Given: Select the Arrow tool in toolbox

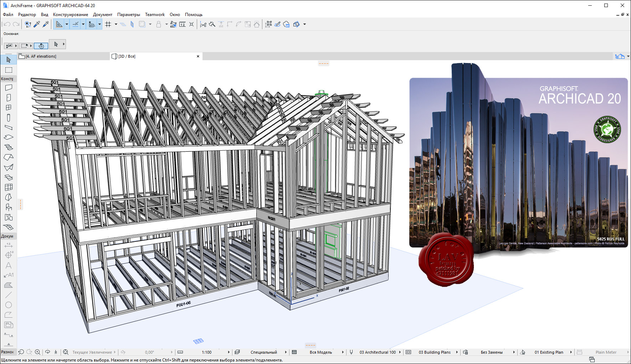Looking at the screenshot, I should (x=9, y=60).
